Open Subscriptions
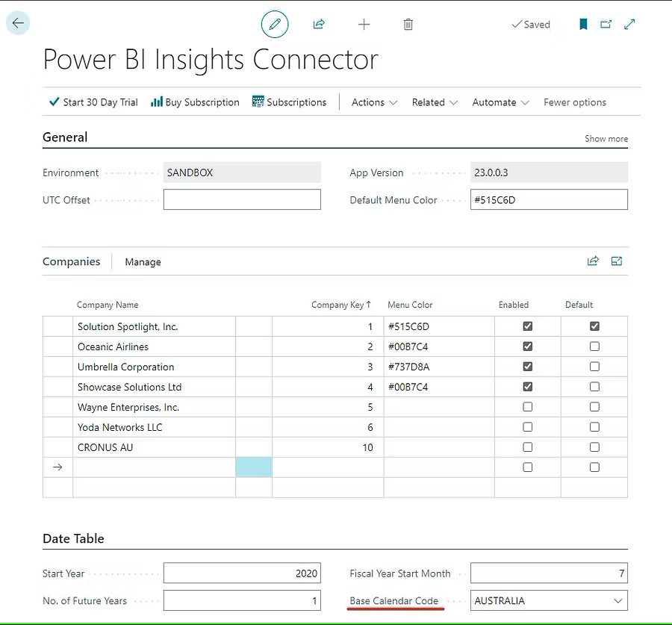This screenshot has height=625, width=672. coord(289,102)
